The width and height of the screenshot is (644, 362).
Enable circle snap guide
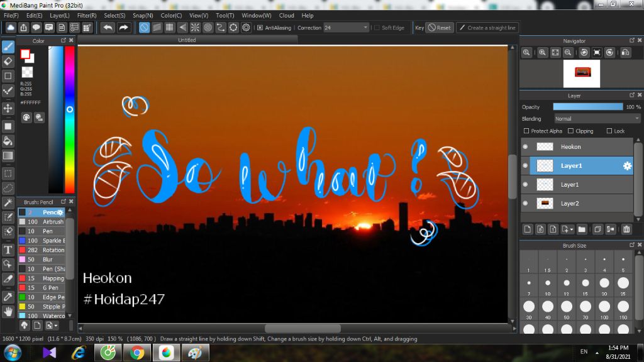point(208,28)
